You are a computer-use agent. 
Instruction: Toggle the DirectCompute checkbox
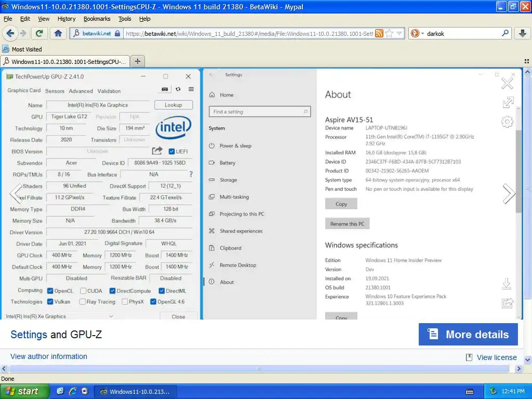[112, 291]
